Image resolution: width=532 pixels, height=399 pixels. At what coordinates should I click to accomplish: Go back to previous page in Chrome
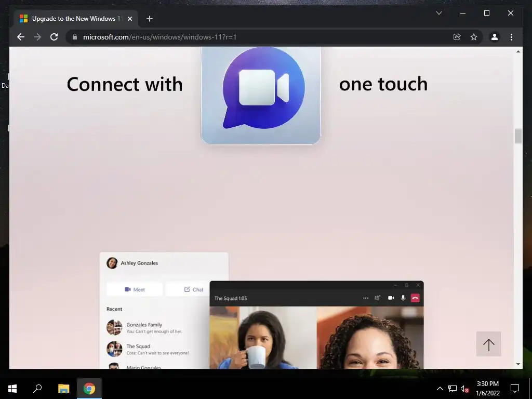point(21,37)
